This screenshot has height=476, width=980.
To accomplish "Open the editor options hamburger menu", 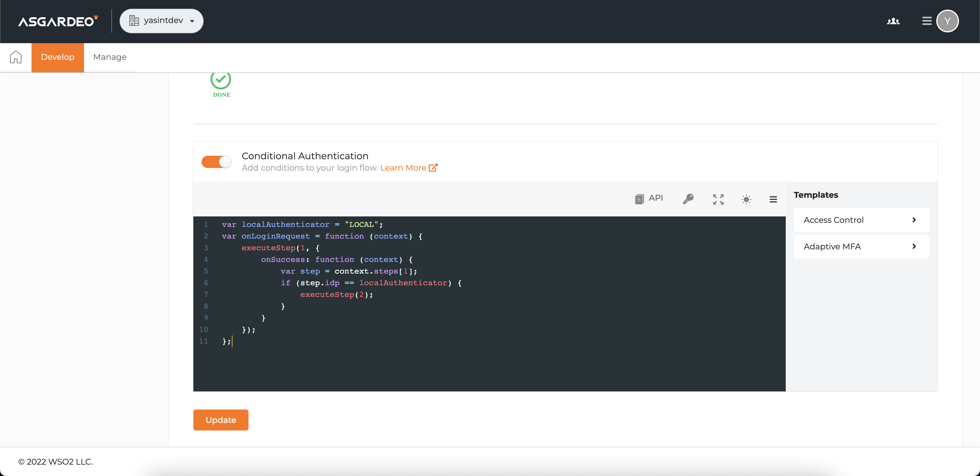I will 773,199.
